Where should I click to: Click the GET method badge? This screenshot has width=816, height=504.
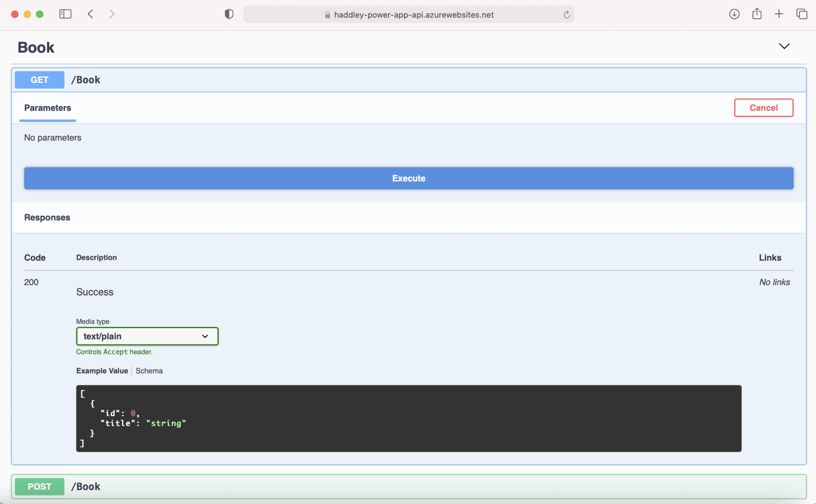(40, 80)
